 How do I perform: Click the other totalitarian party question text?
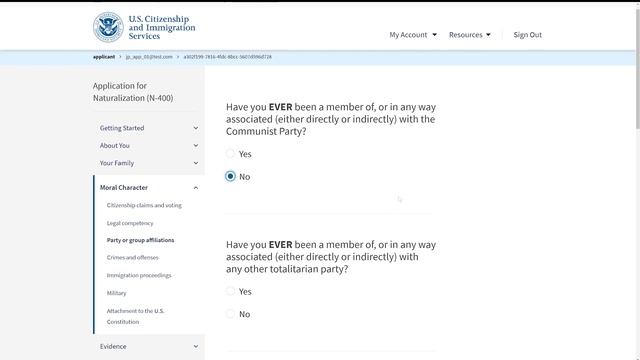[x=331, y=257]
